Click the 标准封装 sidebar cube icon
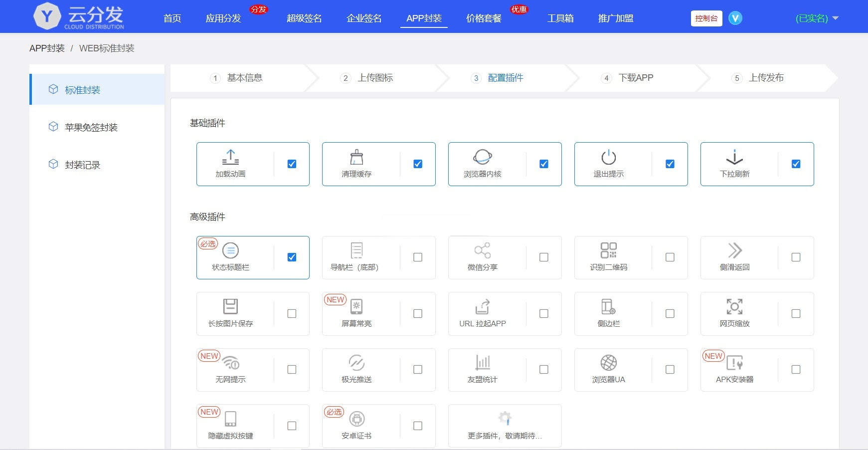This screenshot has width=868, height=450. (x=53, y=90)
